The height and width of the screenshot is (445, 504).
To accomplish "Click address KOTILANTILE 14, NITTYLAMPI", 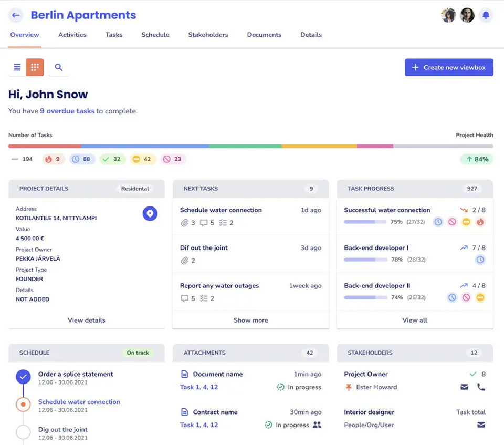I will pyautogui.click(x=56, y=218).
